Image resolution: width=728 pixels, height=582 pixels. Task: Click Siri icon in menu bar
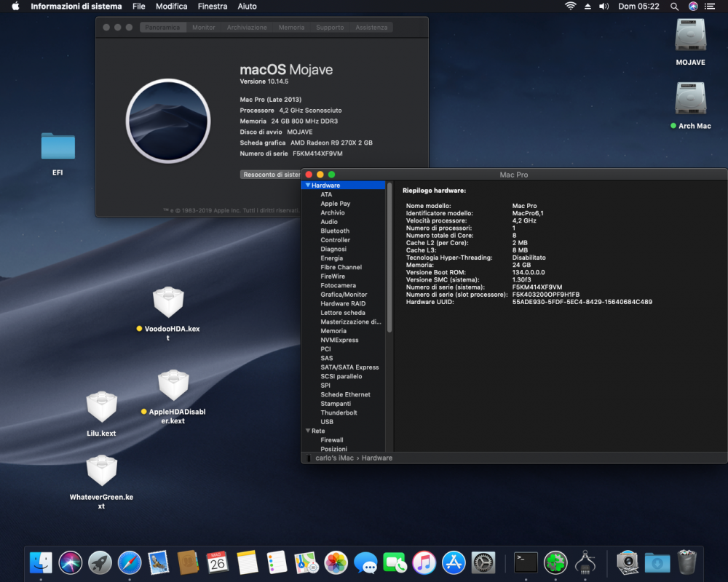(693, 6)
